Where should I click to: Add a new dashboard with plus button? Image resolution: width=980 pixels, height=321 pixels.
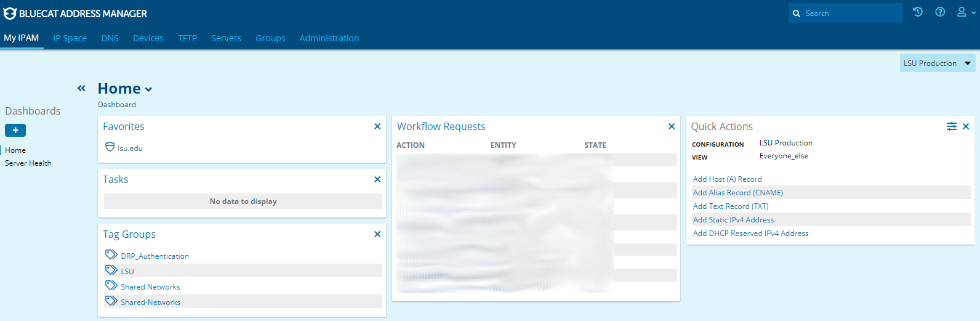coord(15,130)
